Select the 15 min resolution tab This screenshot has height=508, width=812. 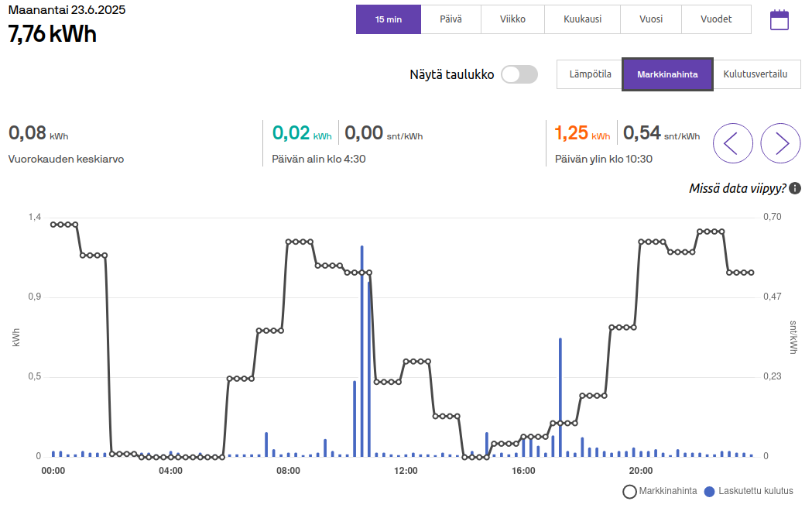389,19
